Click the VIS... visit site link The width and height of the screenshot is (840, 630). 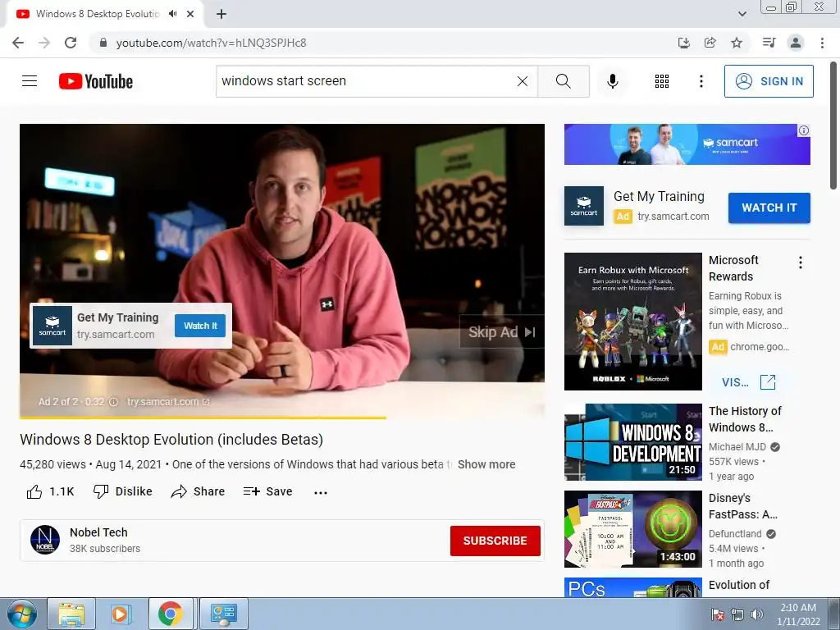[x=748, y=382]
